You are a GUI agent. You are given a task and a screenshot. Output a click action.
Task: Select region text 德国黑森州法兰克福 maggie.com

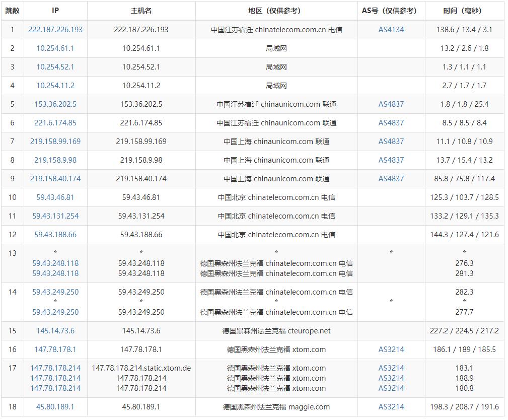coord(276,407)
